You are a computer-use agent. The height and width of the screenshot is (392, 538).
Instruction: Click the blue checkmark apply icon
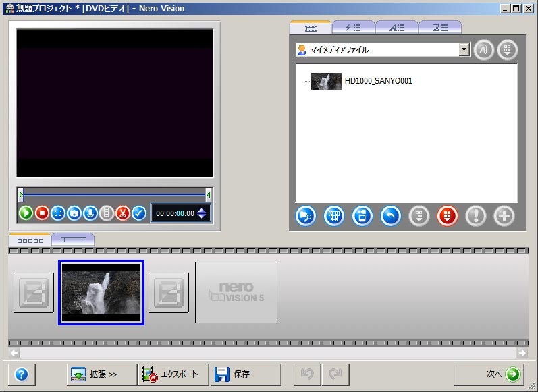[x=139, y=213]
